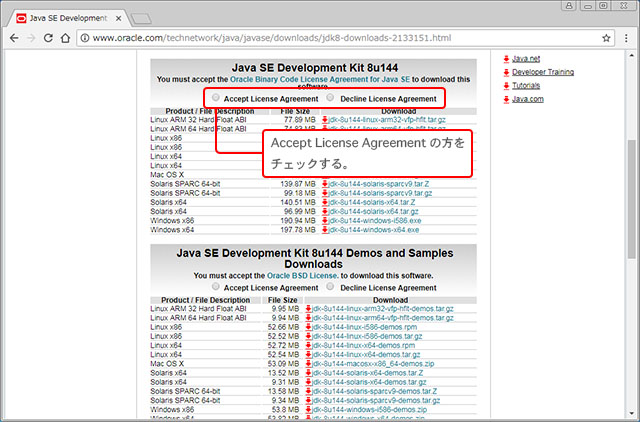Download jdk-8u144-solaris-x64.tar.gz

373,212
